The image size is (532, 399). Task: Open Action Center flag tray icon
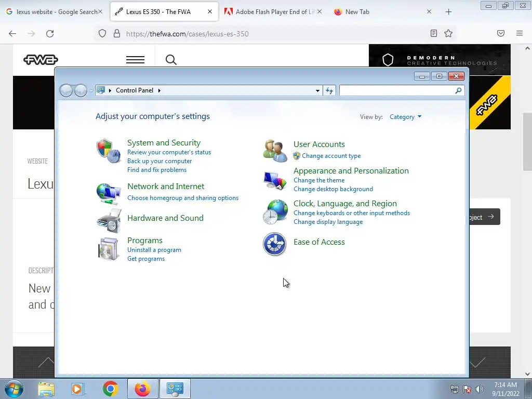467,389
